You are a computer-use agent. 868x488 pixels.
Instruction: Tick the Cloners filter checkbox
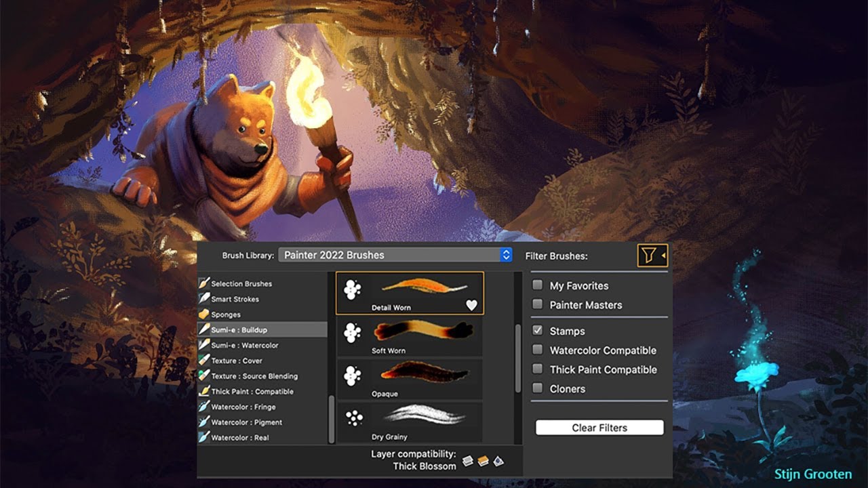point(538,388)
